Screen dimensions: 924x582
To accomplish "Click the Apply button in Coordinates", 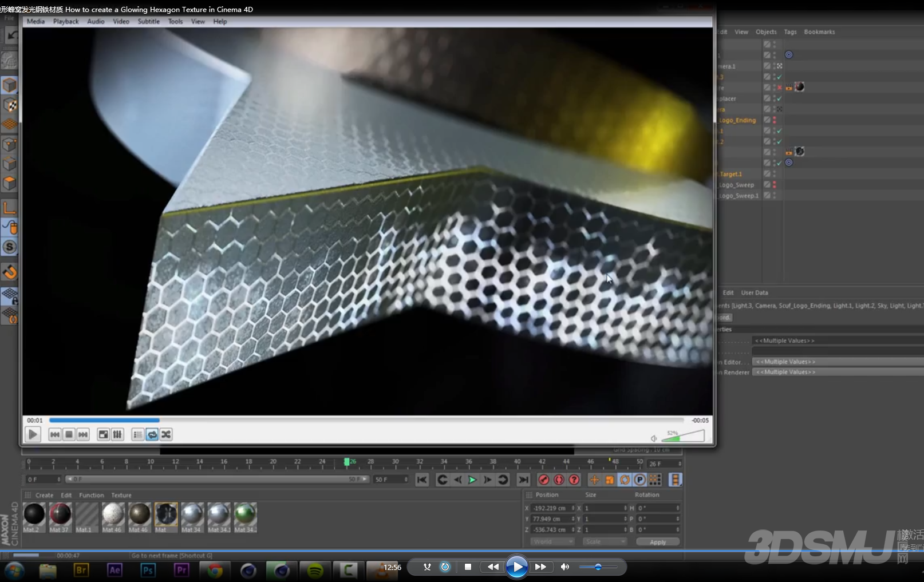I will pyautogui.click(x=658, y=542).
